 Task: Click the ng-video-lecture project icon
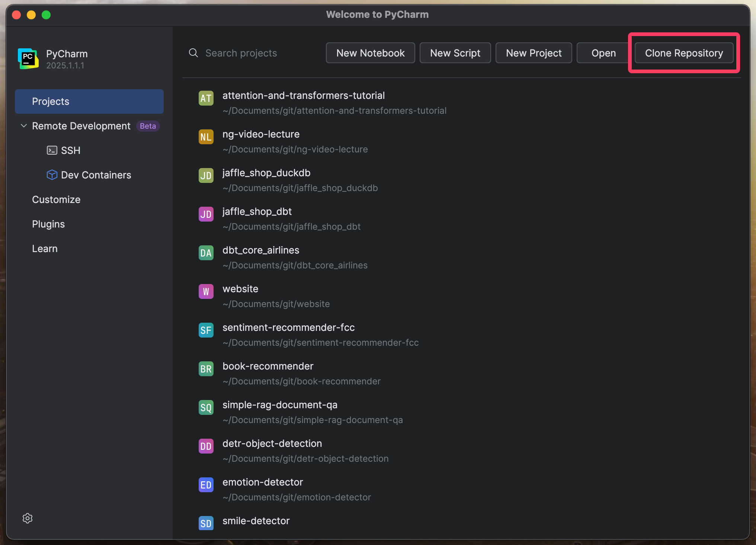coord(206,137)
